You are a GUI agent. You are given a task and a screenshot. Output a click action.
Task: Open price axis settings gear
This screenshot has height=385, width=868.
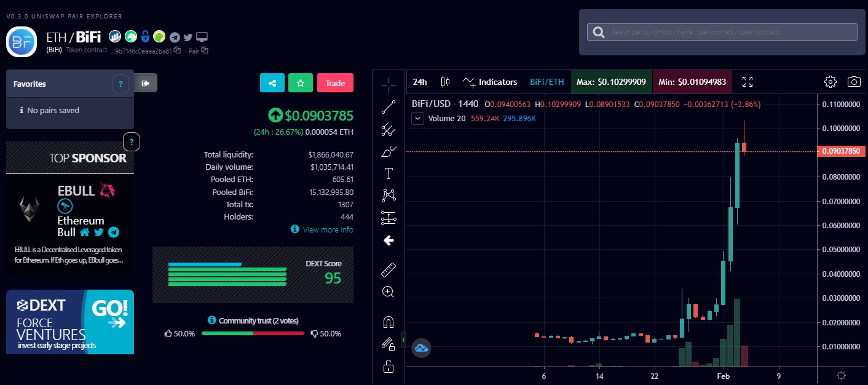coord(842,375)
